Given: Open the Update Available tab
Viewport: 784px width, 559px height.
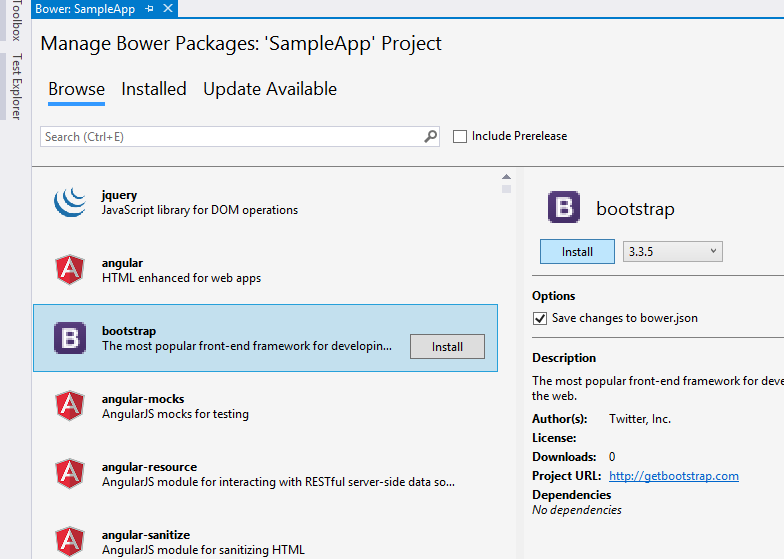Looking at the screenshot, I should coord(270,89).
